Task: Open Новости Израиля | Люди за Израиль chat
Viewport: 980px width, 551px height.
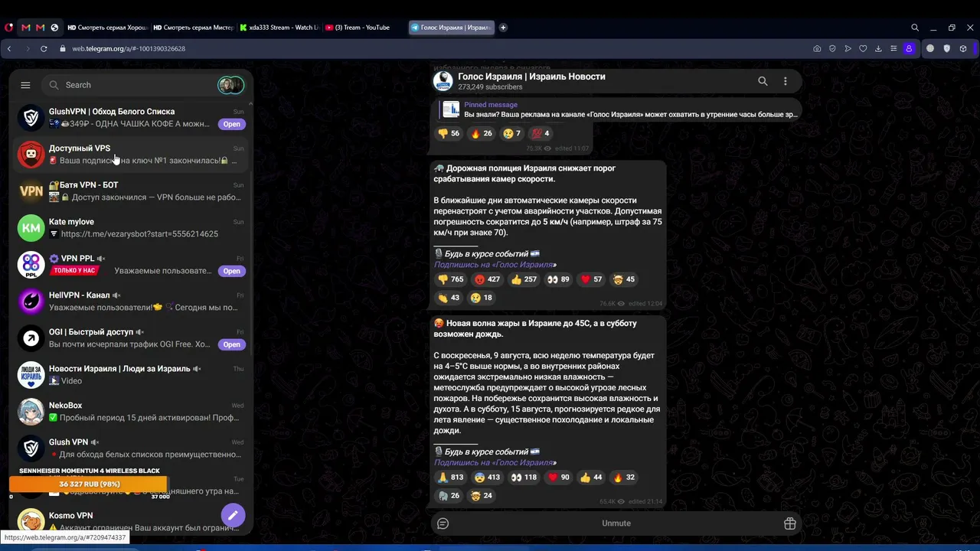Action: 131,375
